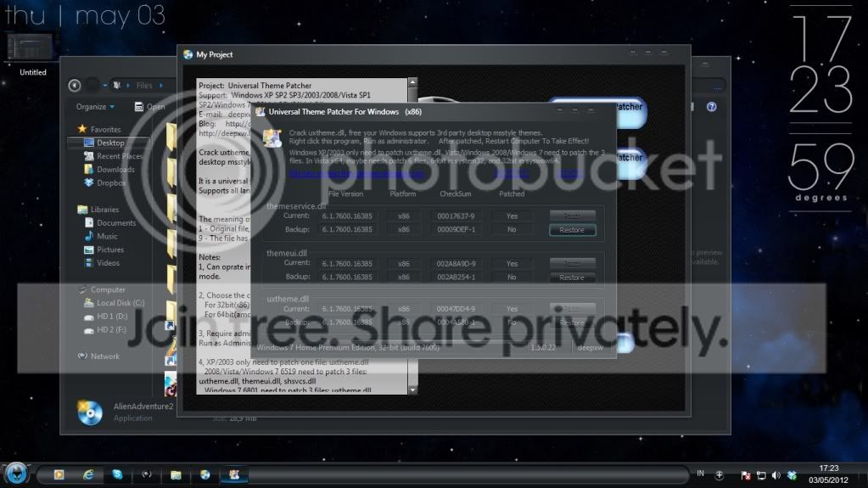Launch Internet Explorer from the taskbar
868x488 pixels.
point(88,474)
